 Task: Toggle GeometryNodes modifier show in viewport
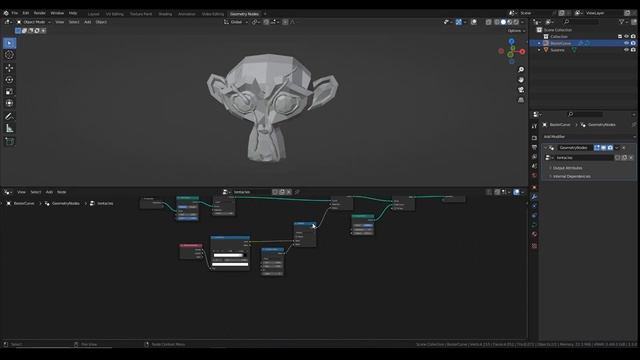click(603, 148)
